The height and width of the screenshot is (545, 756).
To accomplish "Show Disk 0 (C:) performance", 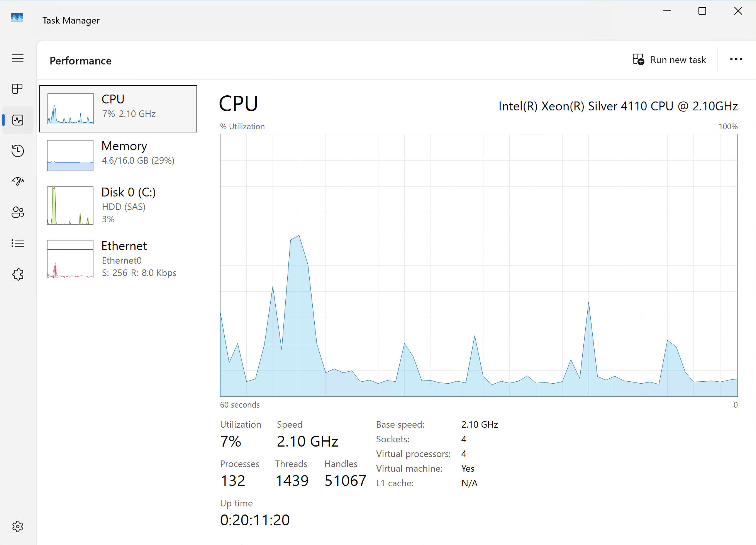I will pyautogui.click(x=128, y=205).
